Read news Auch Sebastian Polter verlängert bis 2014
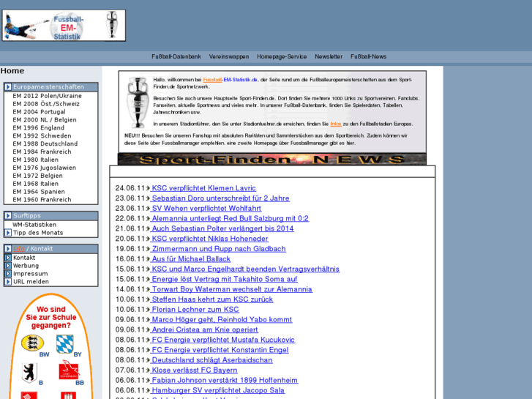 point(222,228)
